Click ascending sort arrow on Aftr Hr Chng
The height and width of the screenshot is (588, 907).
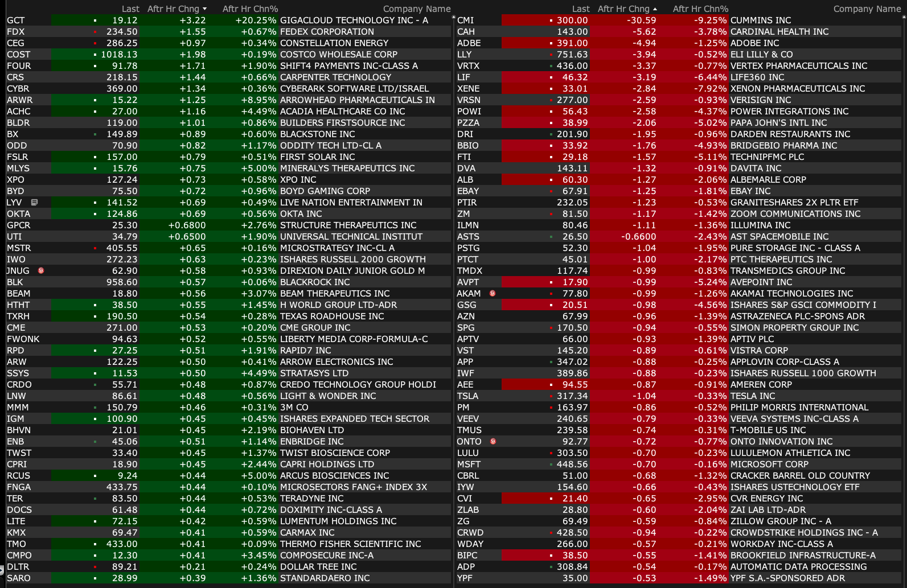[655, 9]
